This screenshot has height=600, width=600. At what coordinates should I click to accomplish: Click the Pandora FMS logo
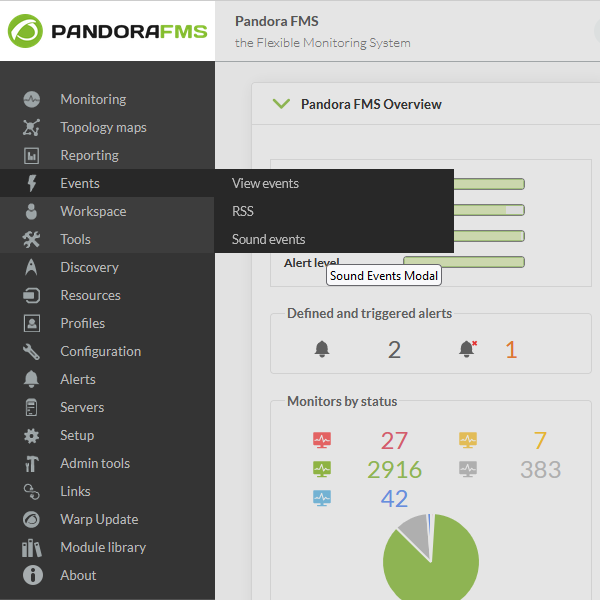tap(107, 31)
